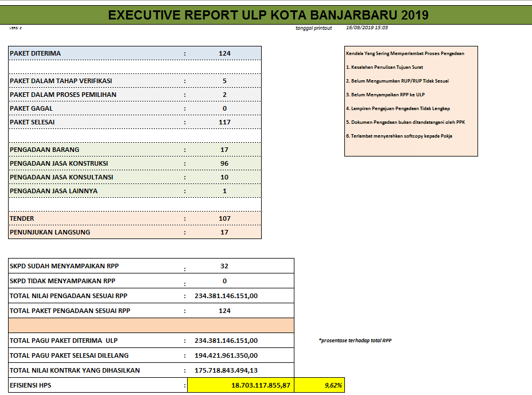The image size is (532, 395).
Task: Click the SKPD SUDAH MENYAMPAIKAN RPP value 32
Action: (224, 266)
